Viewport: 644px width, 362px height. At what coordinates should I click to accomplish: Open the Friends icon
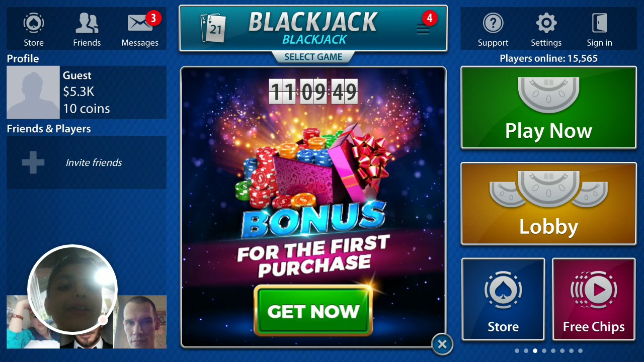[x=87, y=23]
